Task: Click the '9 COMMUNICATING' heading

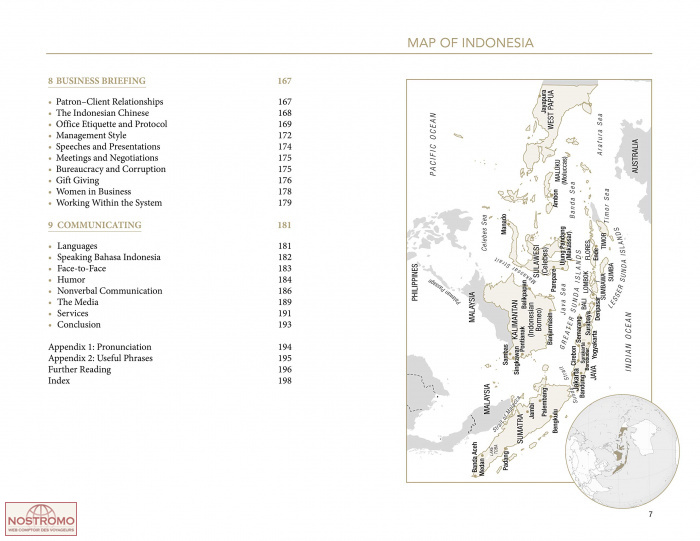Action: click(95, 225)
